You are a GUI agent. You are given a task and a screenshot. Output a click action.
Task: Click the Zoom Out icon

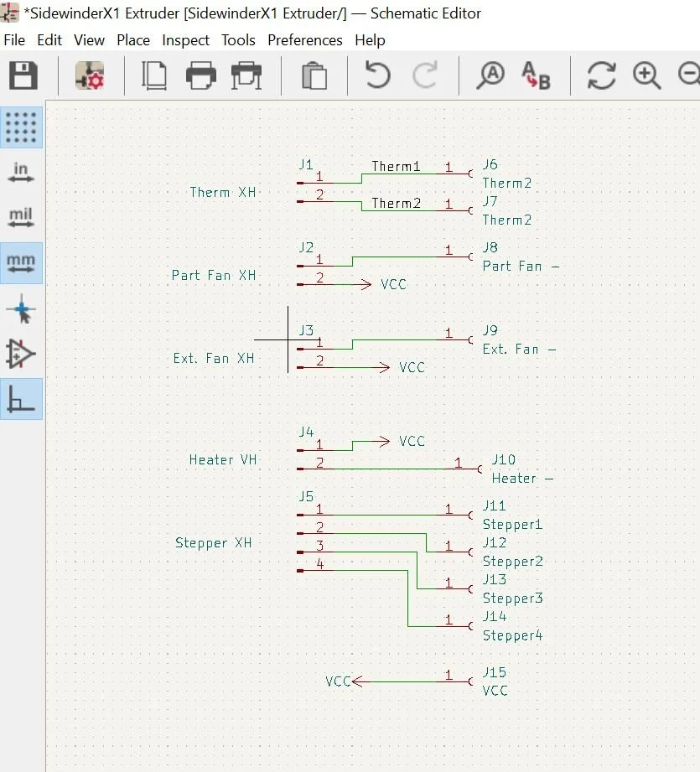point(690,75)
